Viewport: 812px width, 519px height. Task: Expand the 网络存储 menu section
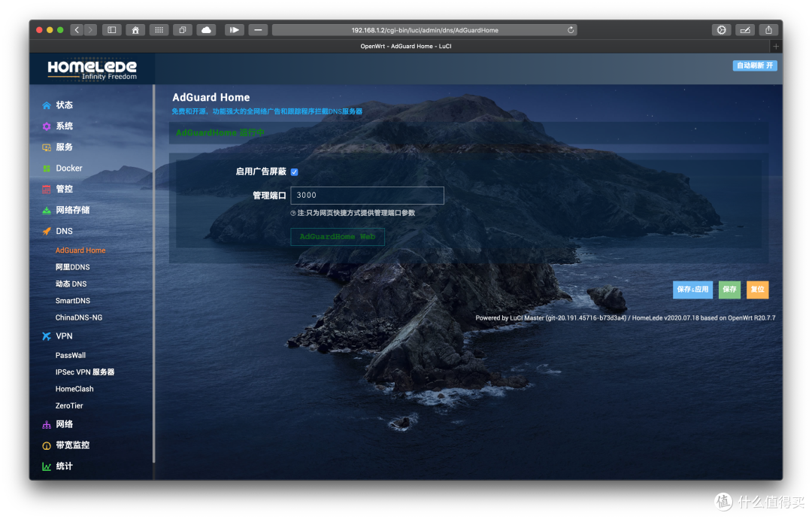[x=72, y=211]
